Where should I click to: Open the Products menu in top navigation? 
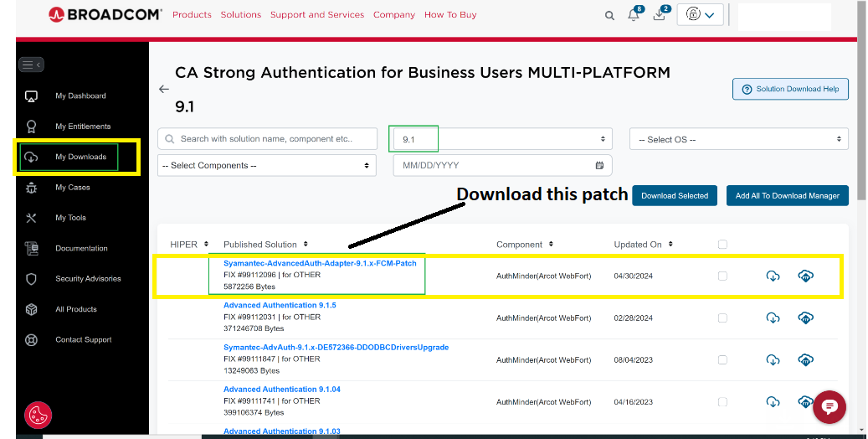[192, 15]
